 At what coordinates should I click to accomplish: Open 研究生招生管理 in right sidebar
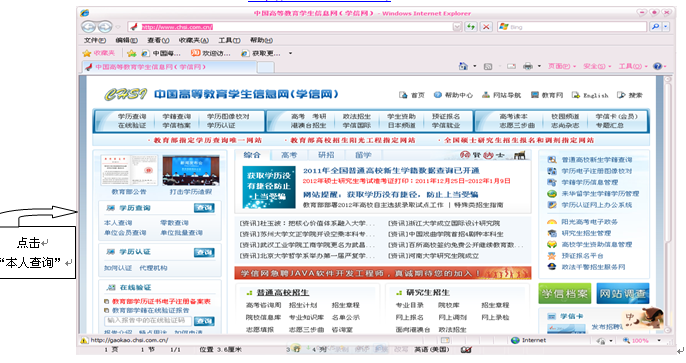click(x=586, y=233)
